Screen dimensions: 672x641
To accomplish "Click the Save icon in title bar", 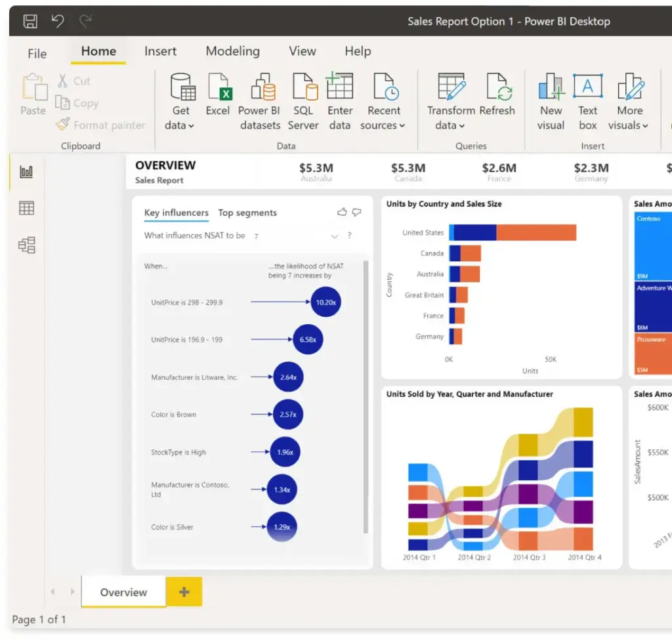I will point(30,21).
